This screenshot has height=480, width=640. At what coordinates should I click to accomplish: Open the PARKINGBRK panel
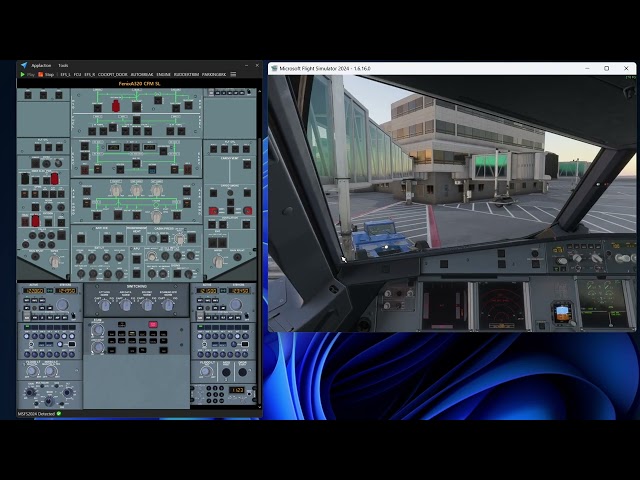pos(214,75)
